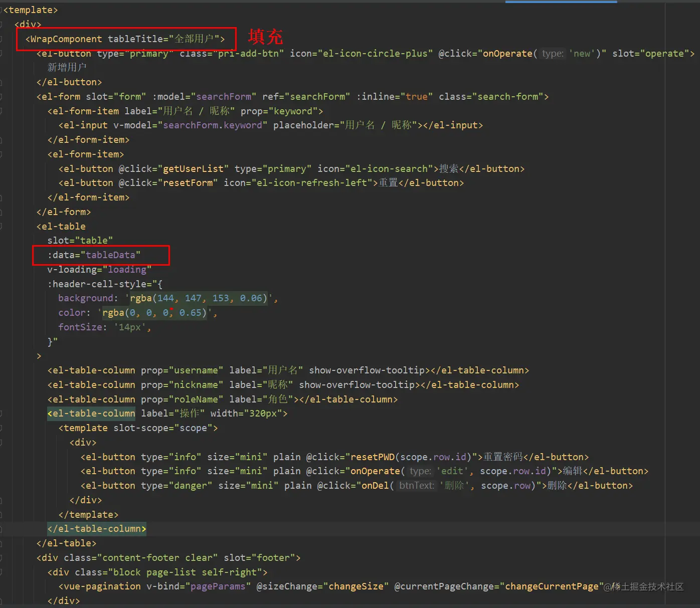
Task: Click the class value search-form
Action: [507, 97]
